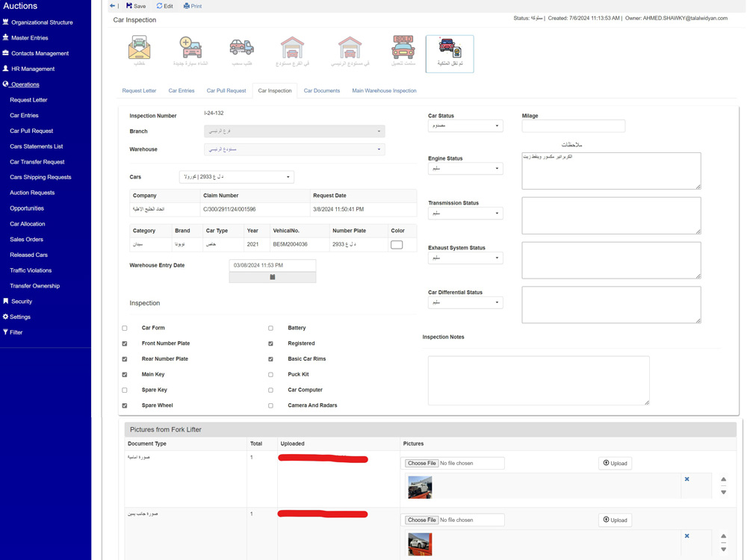Click the branch warehouse garage stage icon
Image resolution: width=747 pixels, height=560 pixels.
(292, 47)
